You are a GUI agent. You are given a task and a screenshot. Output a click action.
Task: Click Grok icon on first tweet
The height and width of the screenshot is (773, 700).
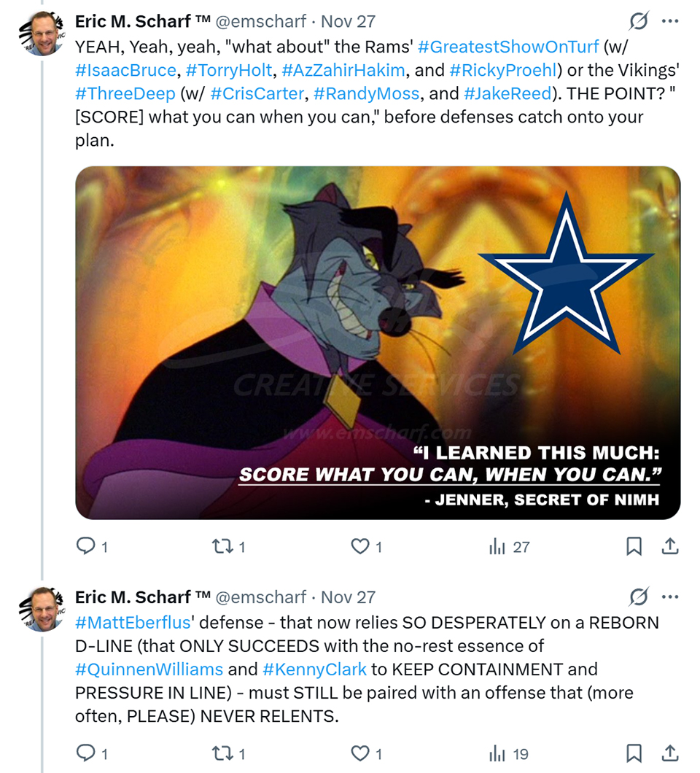639,22
